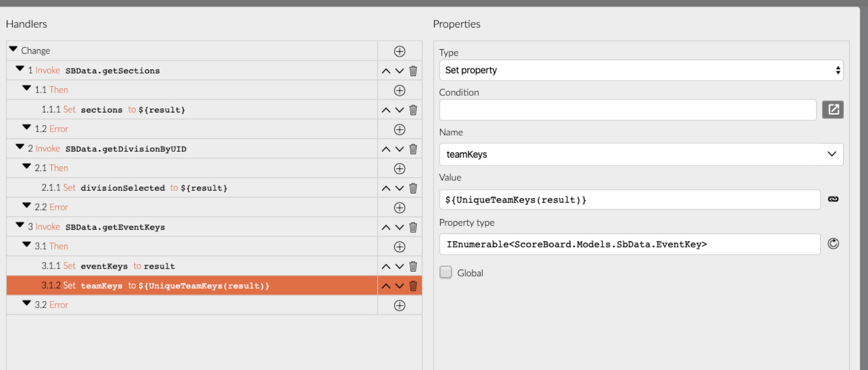Delete the SBData.getEventKeys invoke step

click(x=413, y=227)
